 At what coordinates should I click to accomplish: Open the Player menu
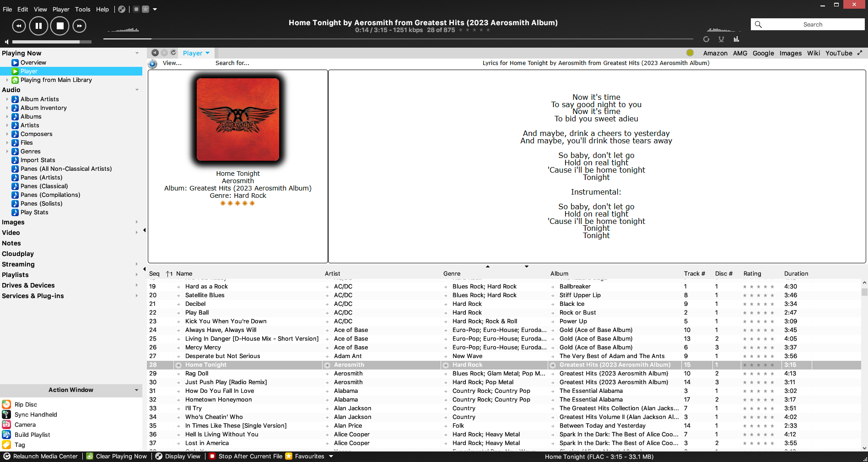[61, 9]
